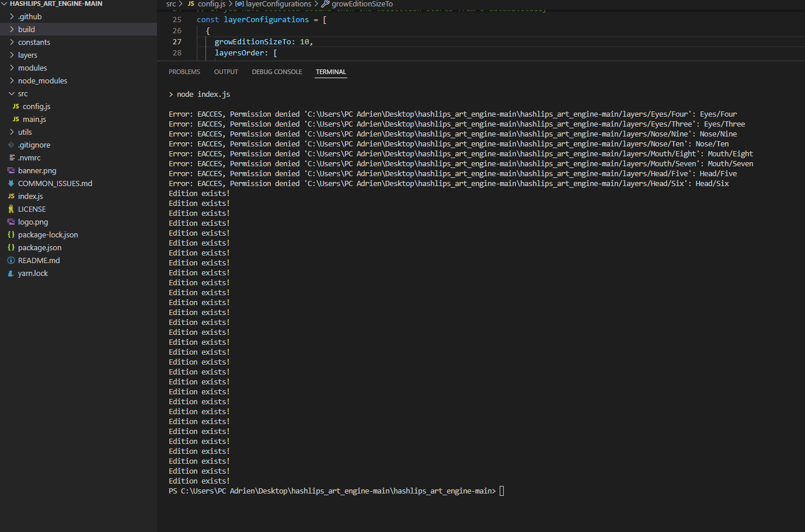Click the image icon beside banner.png
805x532 pixels.
(12, 170)
